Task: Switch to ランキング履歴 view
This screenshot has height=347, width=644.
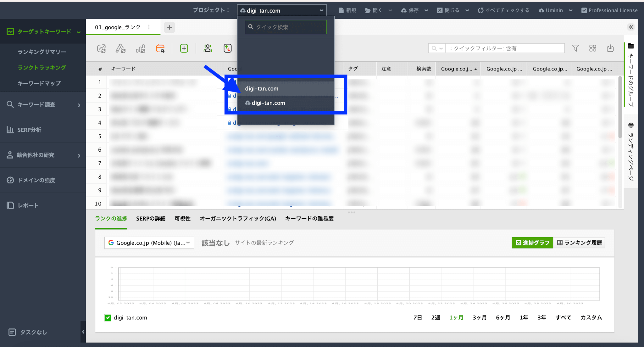Action: [x=579, y=243]
